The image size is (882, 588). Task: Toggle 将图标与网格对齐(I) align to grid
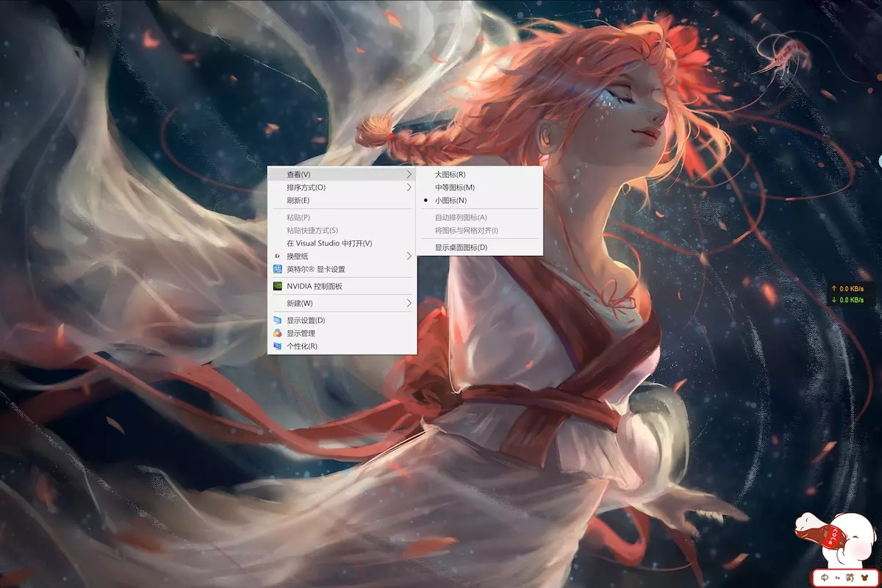(479, 230)
